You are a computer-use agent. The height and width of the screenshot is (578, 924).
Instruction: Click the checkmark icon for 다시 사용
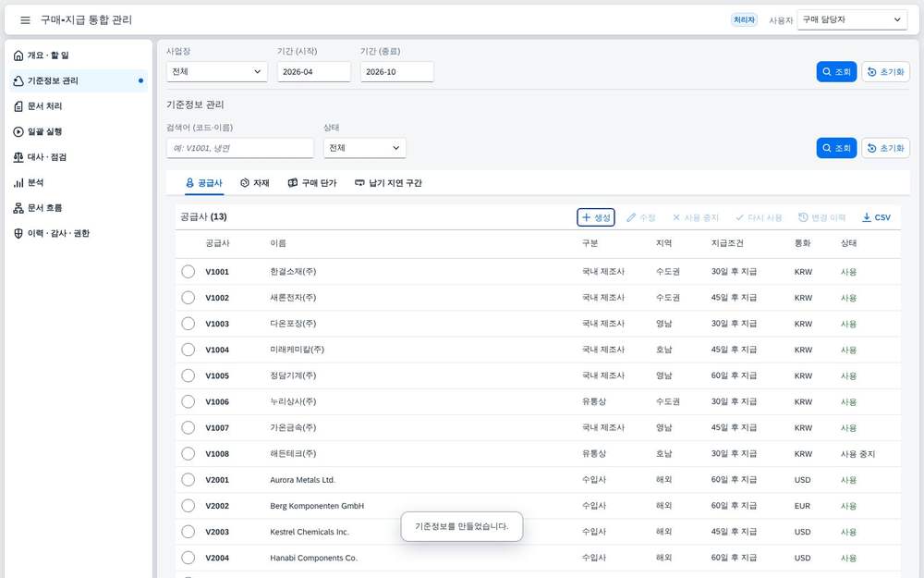(739, 217)
